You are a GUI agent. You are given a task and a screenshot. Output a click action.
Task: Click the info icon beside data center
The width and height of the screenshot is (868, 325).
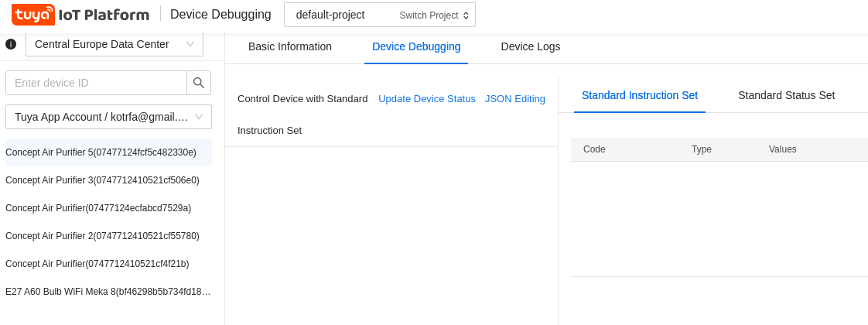pos(11,44)
